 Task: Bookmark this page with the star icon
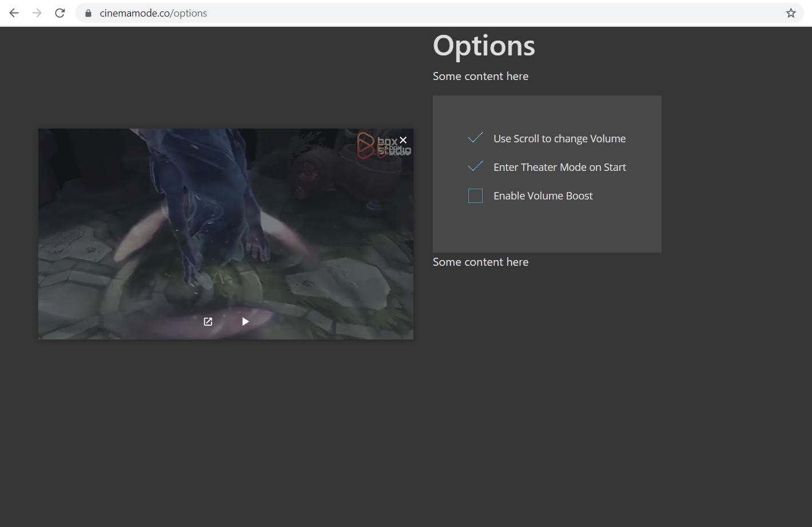pos(790,13)
